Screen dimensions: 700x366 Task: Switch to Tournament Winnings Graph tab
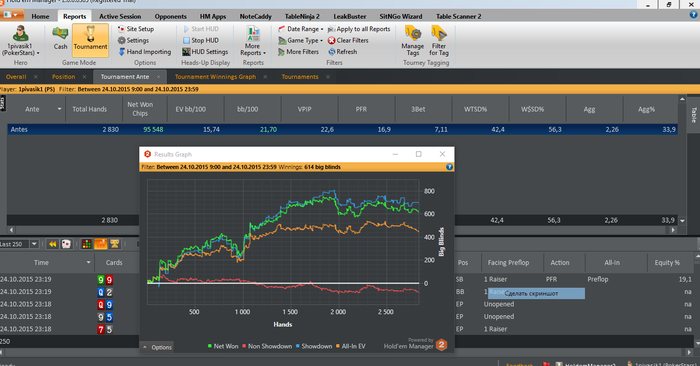coord(215,77)
